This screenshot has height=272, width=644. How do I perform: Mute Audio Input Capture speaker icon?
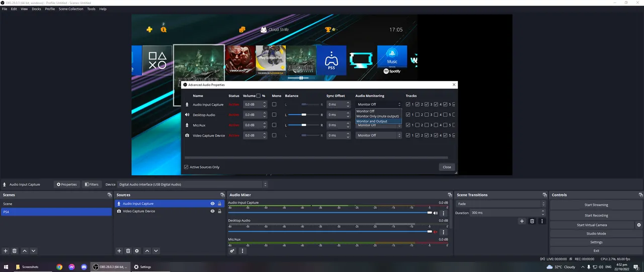click(x=436, y=213)
